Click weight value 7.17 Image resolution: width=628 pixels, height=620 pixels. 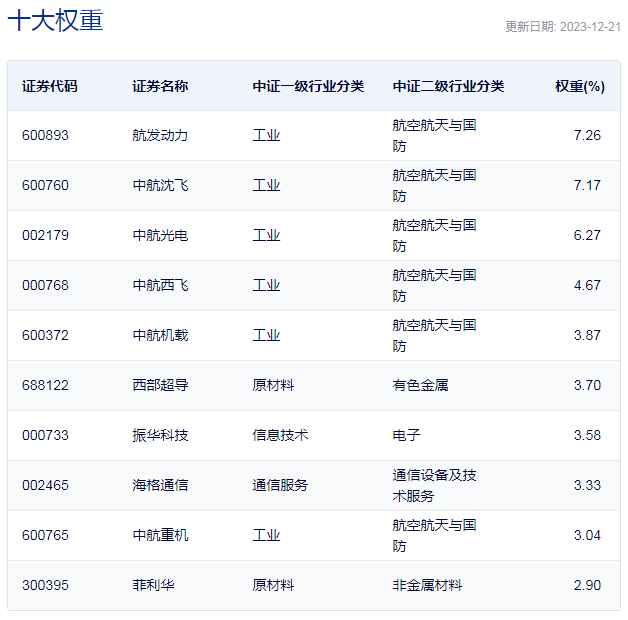[587, 185]
